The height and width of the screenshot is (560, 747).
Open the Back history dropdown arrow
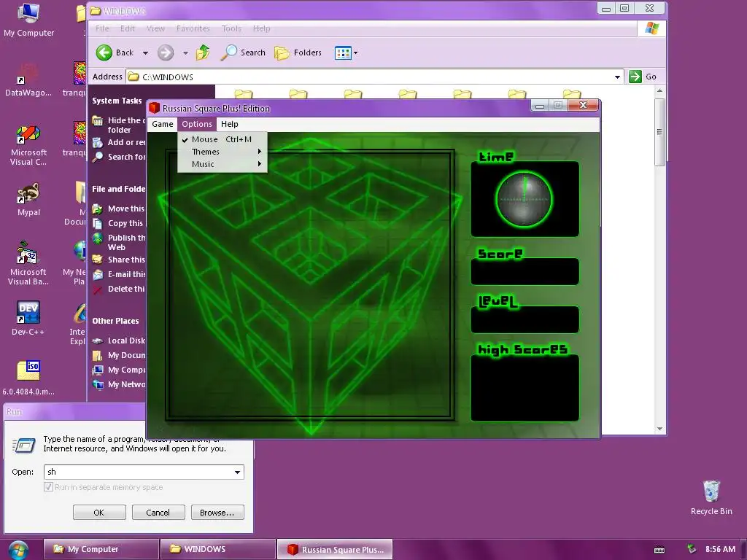(x=145, y=52)
